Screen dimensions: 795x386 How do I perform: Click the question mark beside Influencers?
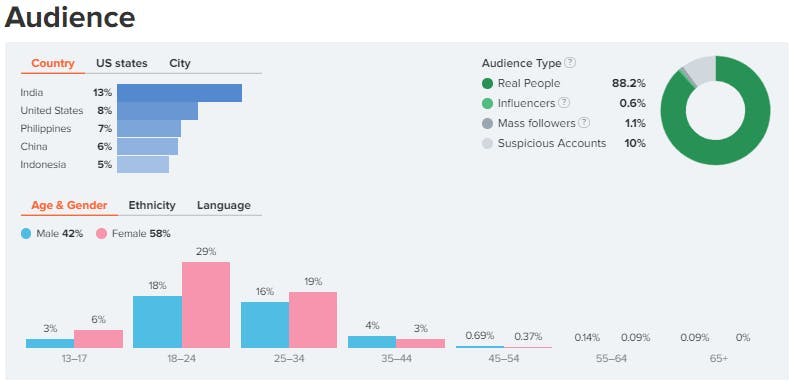[564, 102]
